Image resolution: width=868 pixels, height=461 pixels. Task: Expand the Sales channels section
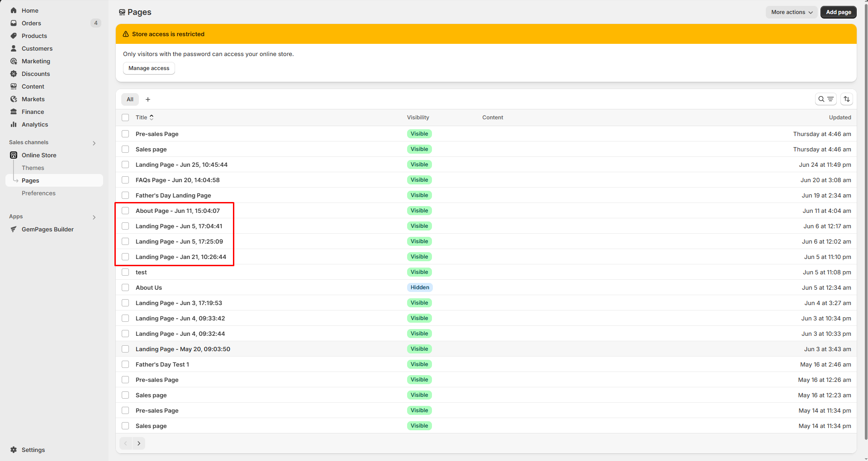94,143
